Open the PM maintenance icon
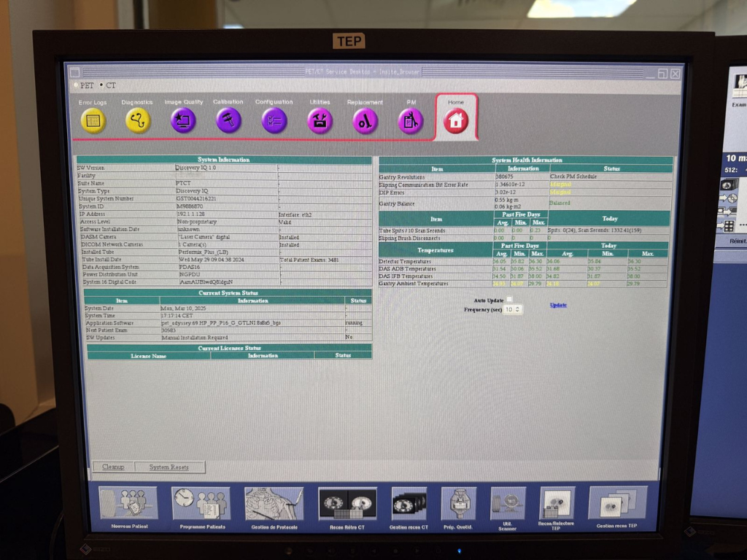747x560 pixels. coord(410,121)
